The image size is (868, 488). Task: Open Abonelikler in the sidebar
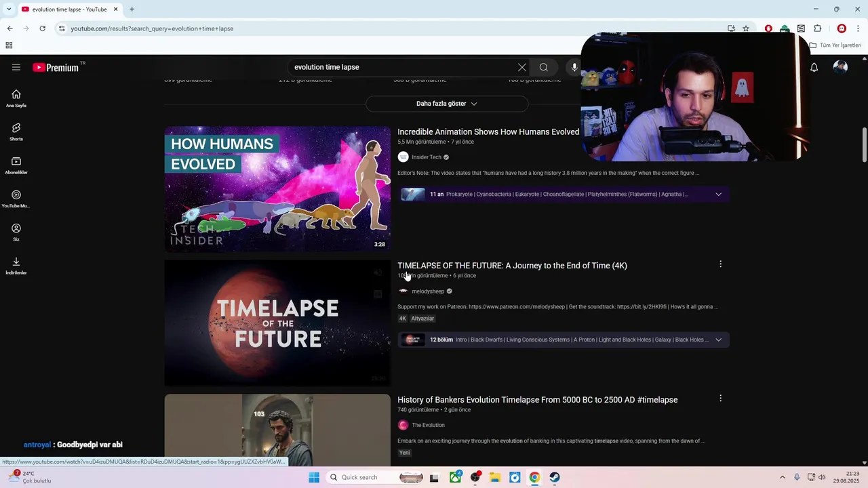pyautogui.click(x=16, y=165)
